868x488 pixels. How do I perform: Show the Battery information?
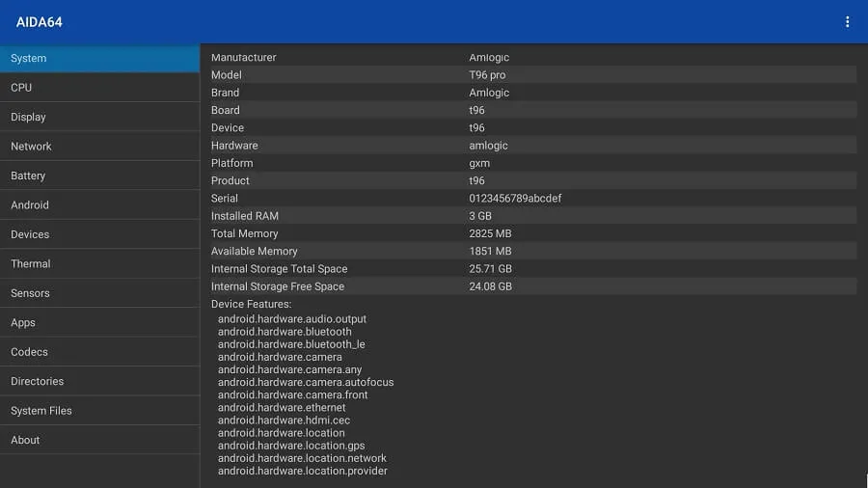99,176
